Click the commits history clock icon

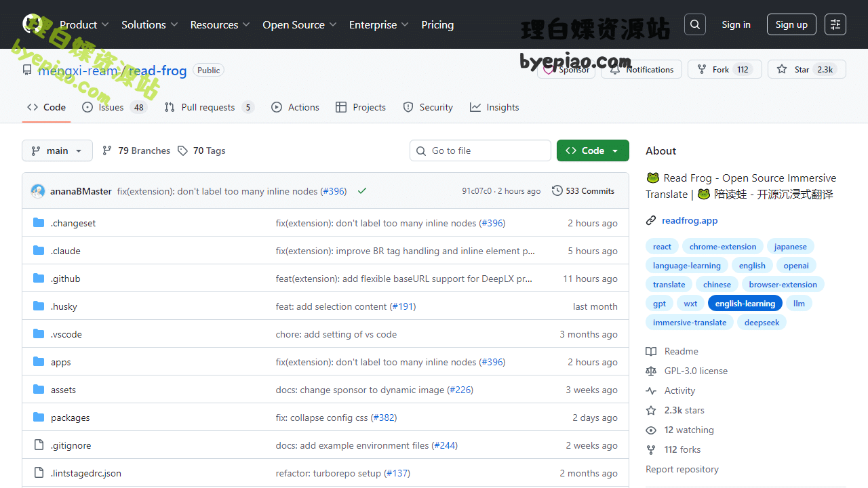point(557,190)
